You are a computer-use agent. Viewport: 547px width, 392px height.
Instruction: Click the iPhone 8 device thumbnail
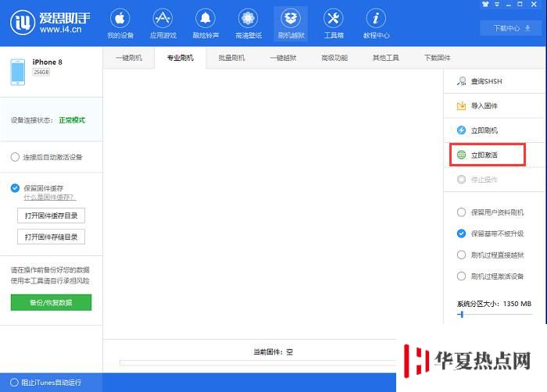[x=17, y=72]
